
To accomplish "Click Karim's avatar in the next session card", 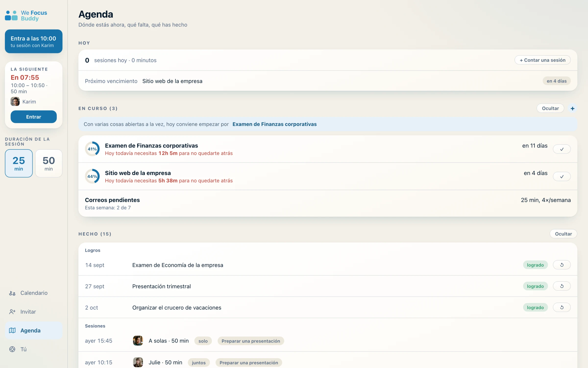I will click(15, 101).
